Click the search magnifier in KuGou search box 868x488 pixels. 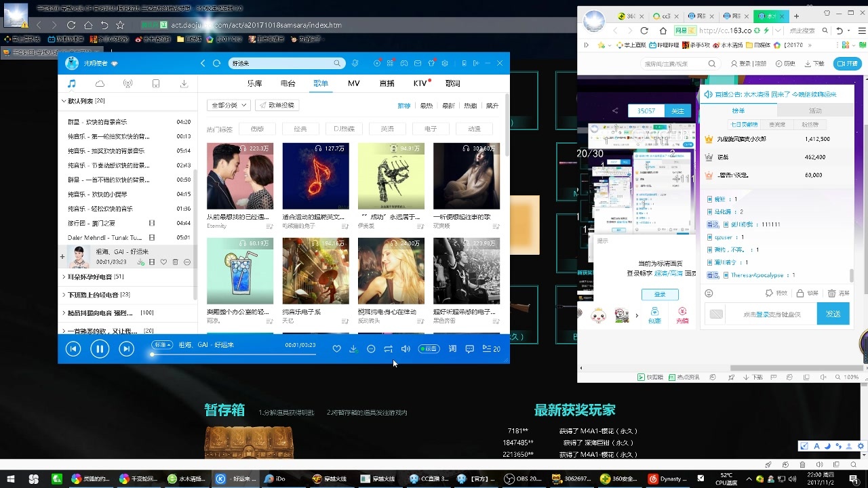click(337, 63)
